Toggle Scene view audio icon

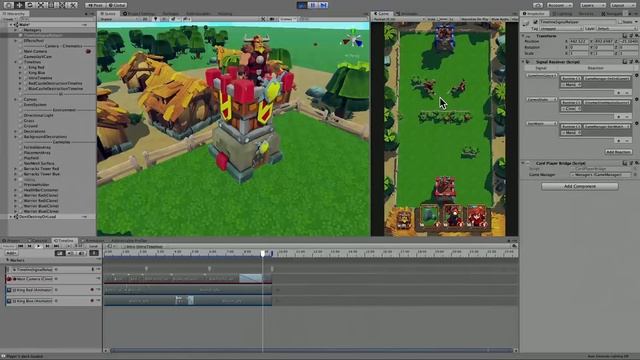[x=164, y=19]
